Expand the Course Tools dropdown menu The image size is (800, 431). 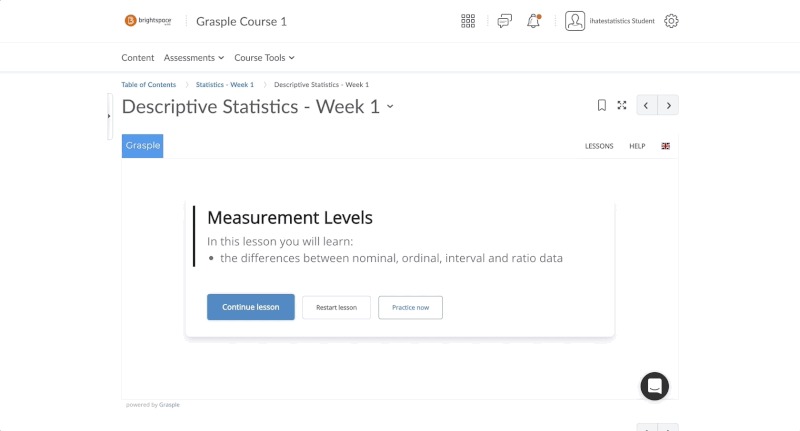pos(264,58)
